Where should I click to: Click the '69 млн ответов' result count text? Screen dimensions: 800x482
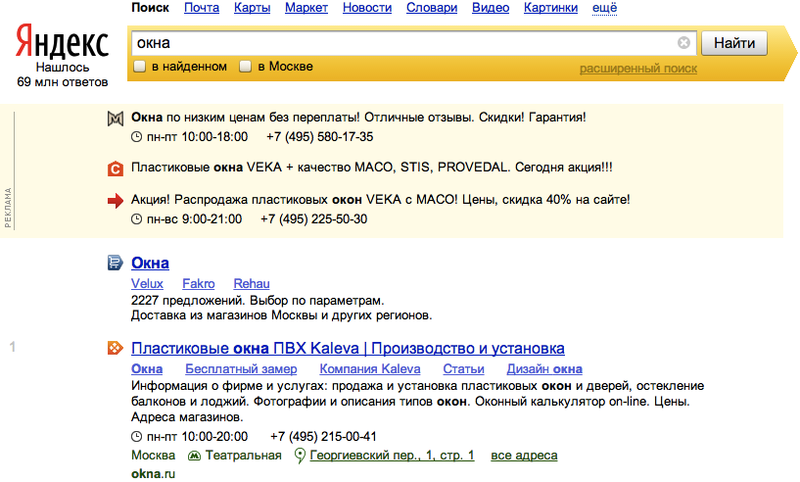pos(62,82)
